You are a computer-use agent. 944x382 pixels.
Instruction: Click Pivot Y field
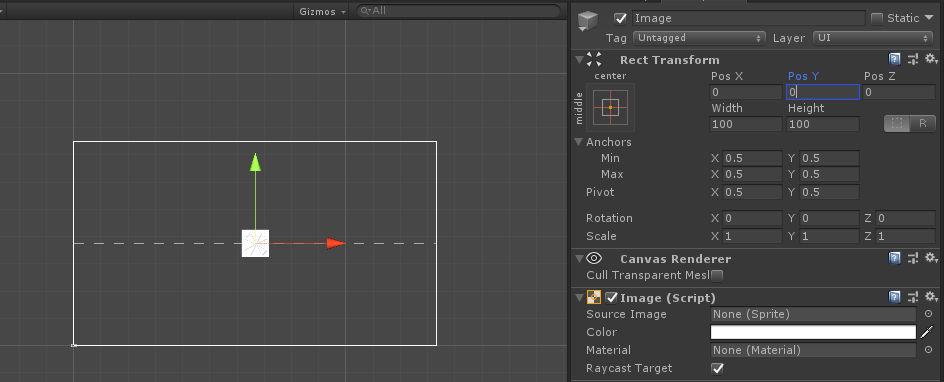click(829, 193)
